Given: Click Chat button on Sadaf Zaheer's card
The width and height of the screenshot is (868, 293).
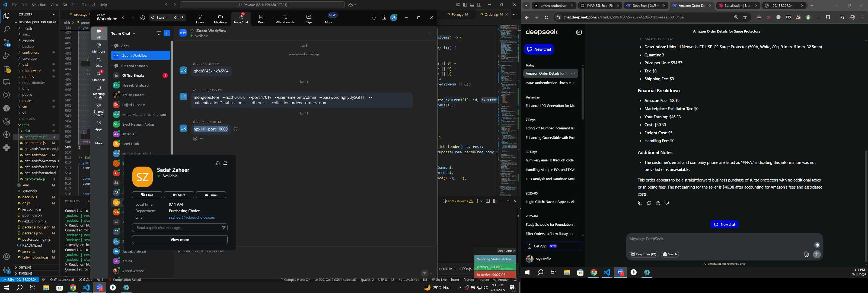Looking at the screenshot, I should click(147, 195).
